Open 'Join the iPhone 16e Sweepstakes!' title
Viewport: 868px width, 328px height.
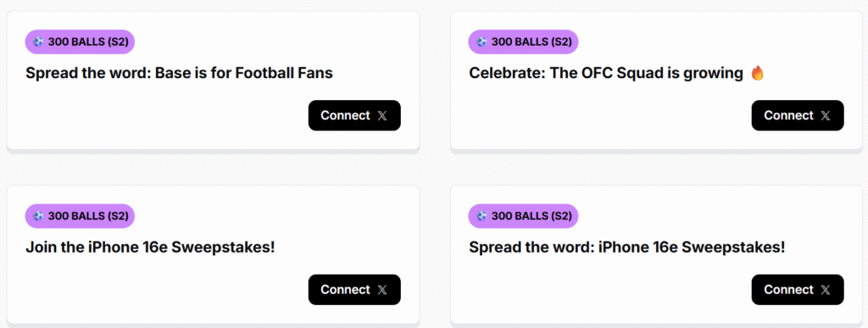[150, 247]
